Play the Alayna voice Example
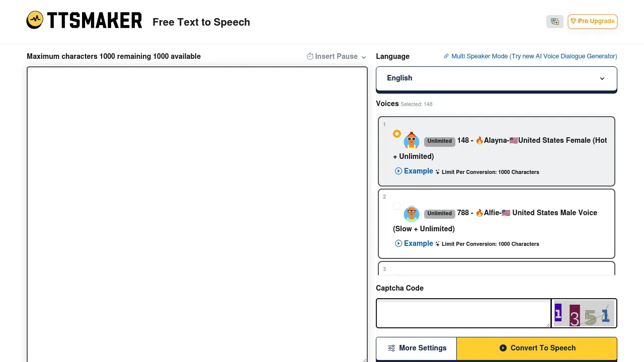The height and width of the screenshot is (362, 644). (414, 171)
